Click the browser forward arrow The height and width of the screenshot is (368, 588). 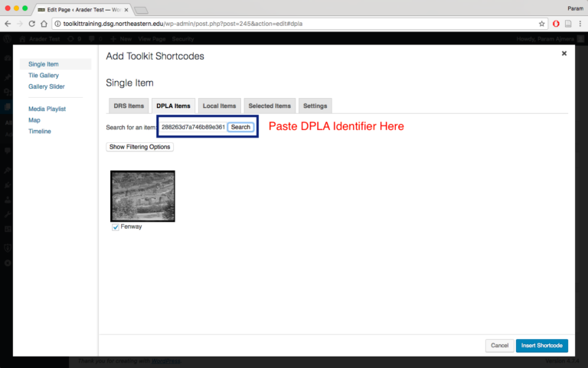[20, 24]
